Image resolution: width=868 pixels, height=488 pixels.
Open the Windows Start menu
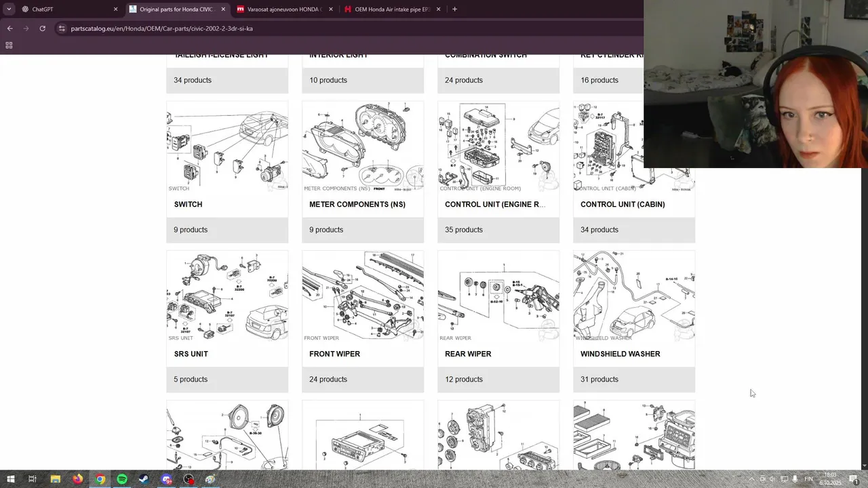[x=10, y=479]
